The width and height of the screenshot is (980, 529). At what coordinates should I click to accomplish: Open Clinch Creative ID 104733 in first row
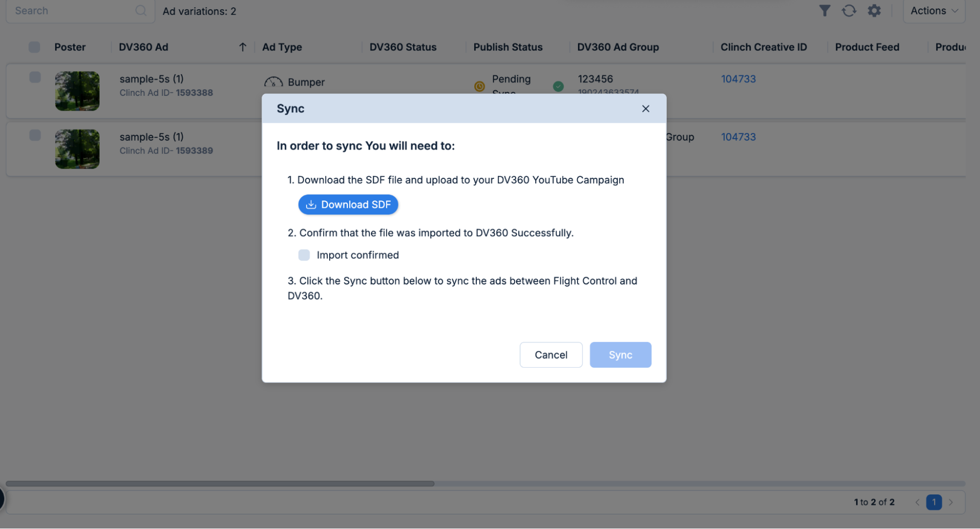point(738,79)
